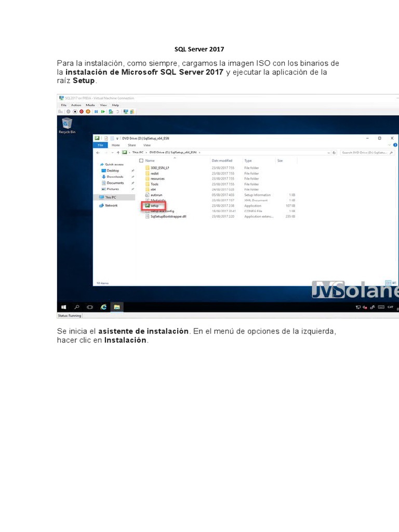This screenshot has width=399, height=532.
Task: Select the x64 folder
Action: coord(151,189)
